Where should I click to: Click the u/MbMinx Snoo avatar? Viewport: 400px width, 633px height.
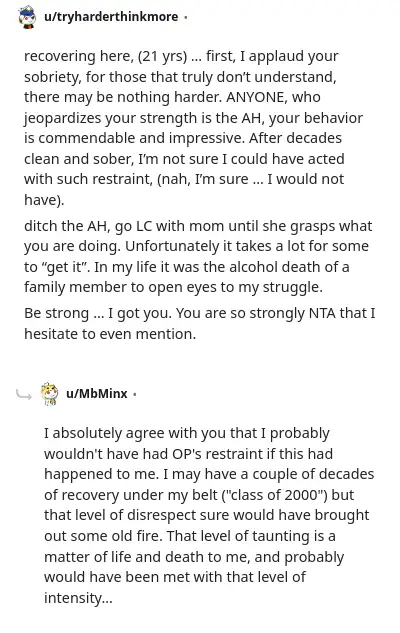pos(49,394)
